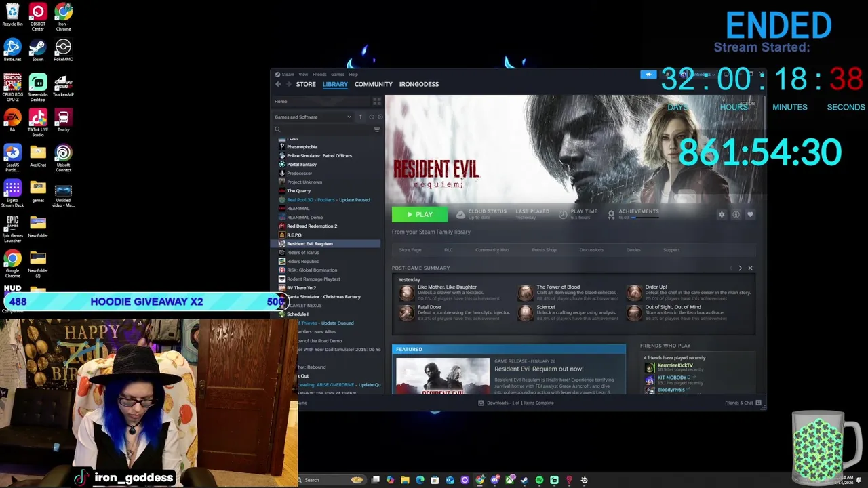Click the Achievements progress bar
Viewport: 868px width, 488px height.
click(644, 217)
